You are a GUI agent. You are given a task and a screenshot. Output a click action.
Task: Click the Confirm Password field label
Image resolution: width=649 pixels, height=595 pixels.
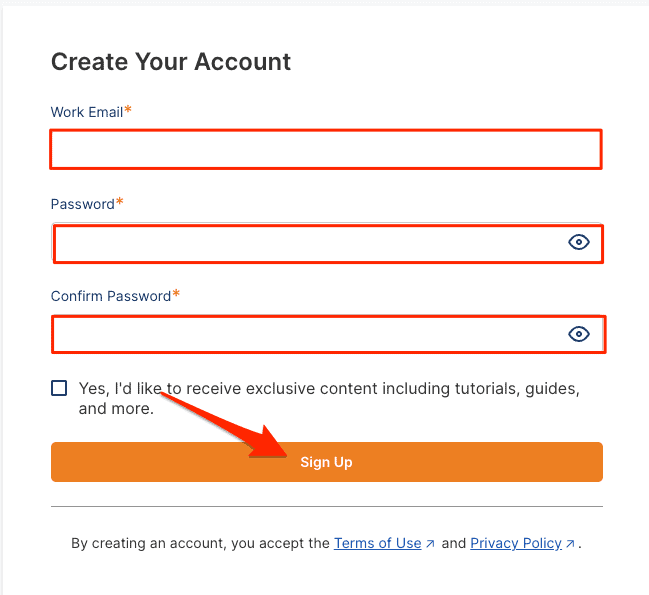[111, 296]
